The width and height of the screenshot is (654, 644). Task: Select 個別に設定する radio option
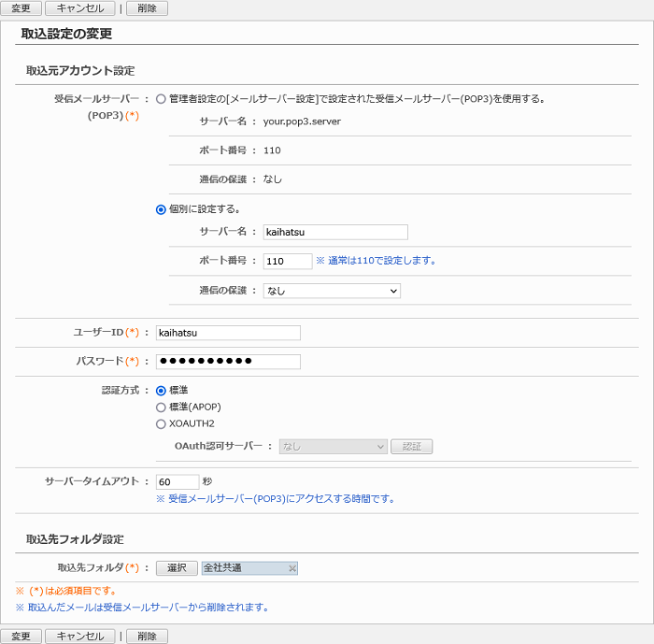[x=162, y=209]
